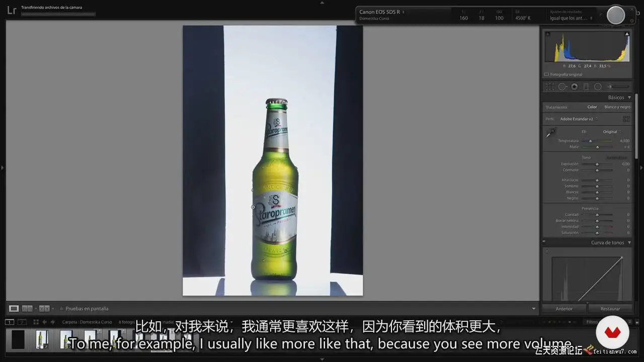Adjust the Saturación slider
The height and width of the screenshot is (362, 644).
click(597, 233)
